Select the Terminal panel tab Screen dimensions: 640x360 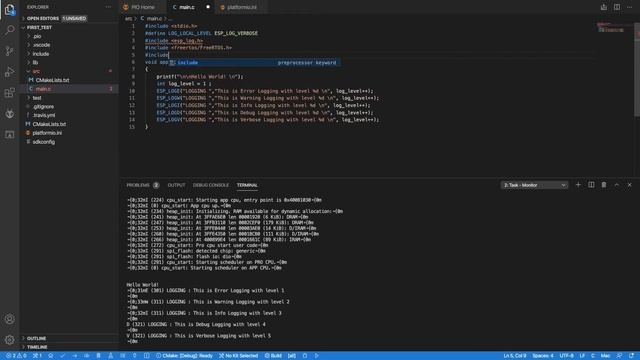(247, 185)
